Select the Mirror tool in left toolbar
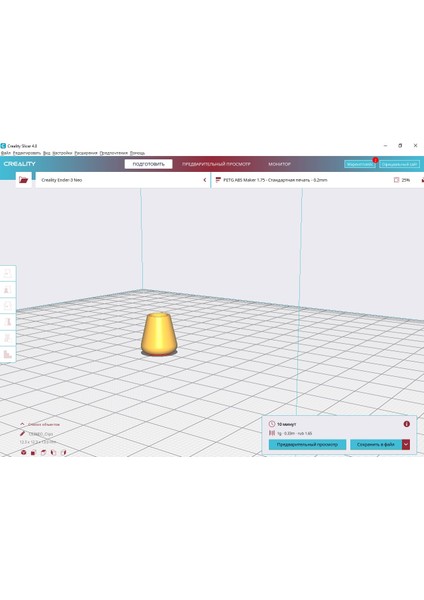Image resolution: width=424 pixels, height=600 pixels. 8,322
